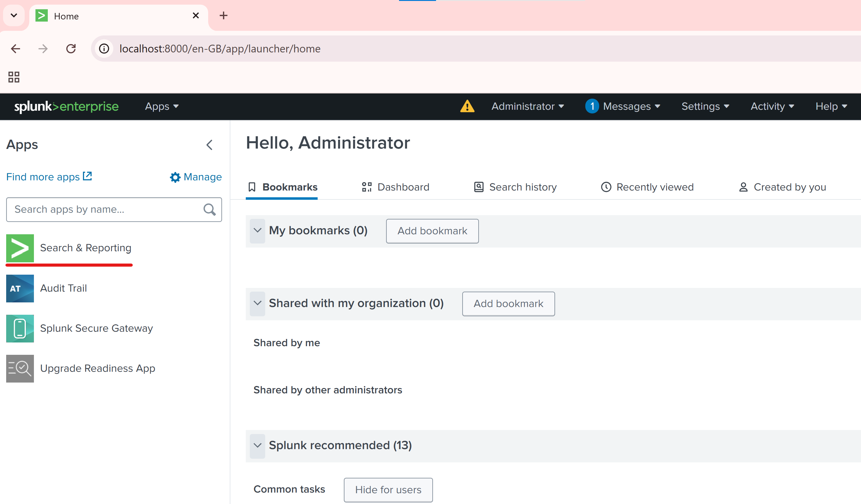
Task: Click the Manage gear icon
Action: pos(175,177)
